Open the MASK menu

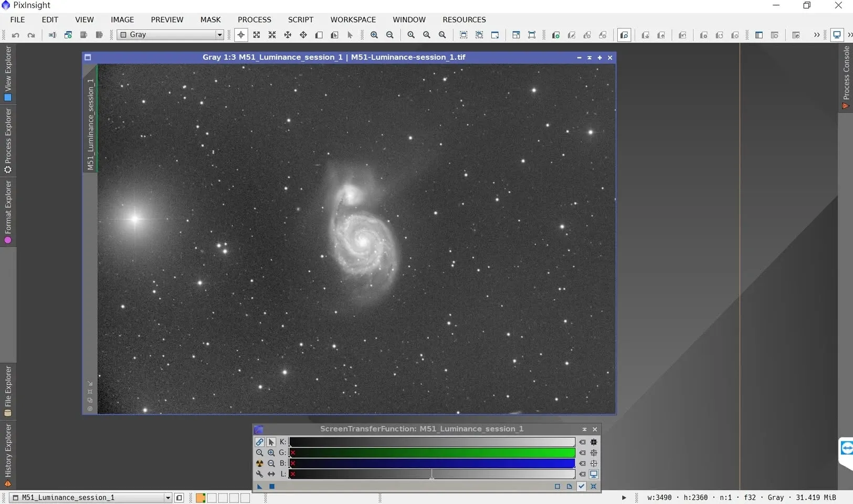(210, 19)
